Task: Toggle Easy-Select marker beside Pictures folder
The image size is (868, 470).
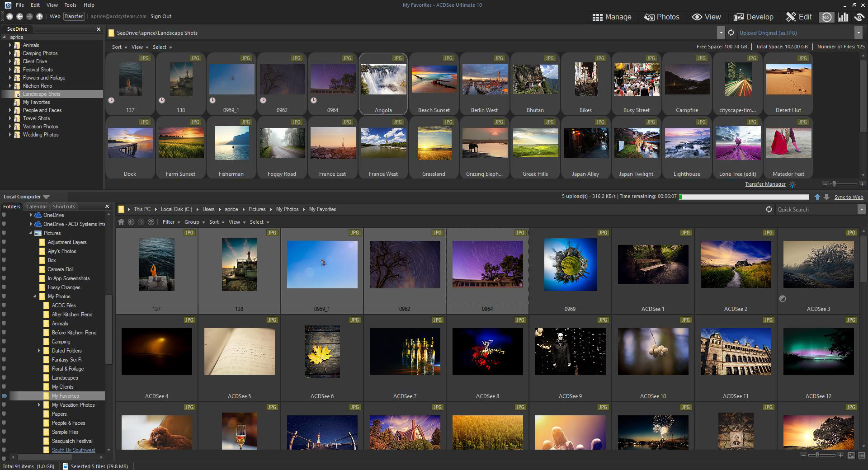Action: [x=4, y=233]
